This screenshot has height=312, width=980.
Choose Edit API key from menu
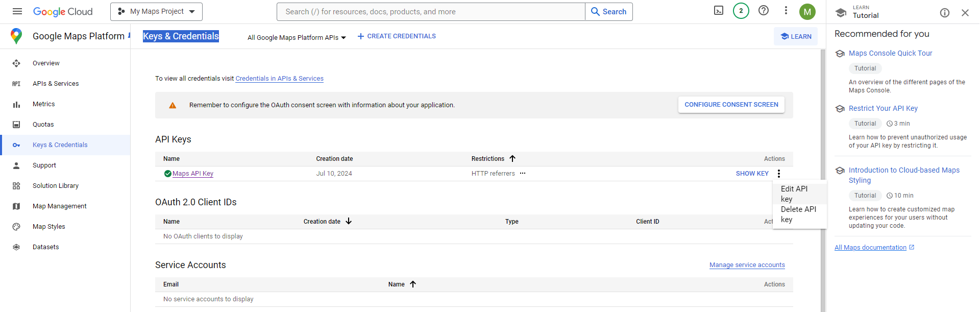pyautogui.click(x=799, y=194)
